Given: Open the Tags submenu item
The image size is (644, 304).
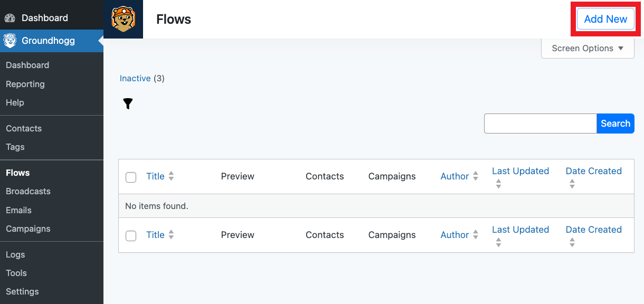Looking at the screenshot, I should coord(15,147).
